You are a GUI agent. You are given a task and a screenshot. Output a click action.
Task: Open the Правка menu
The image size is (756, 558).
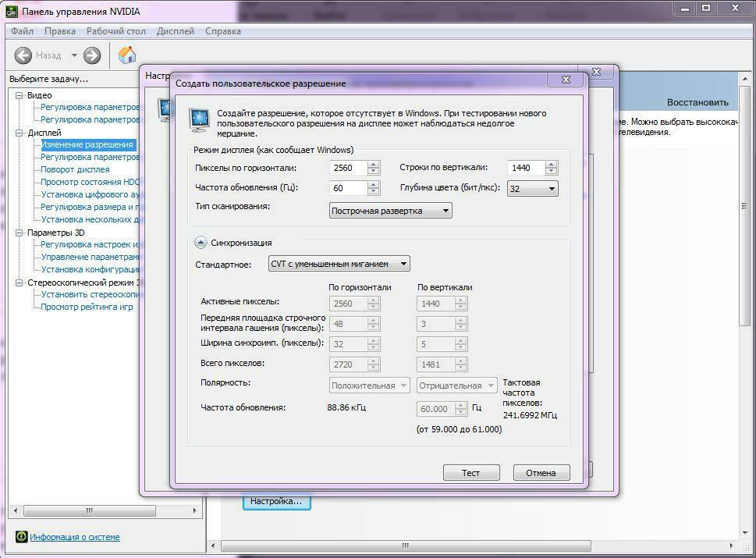tap(60, 31)
